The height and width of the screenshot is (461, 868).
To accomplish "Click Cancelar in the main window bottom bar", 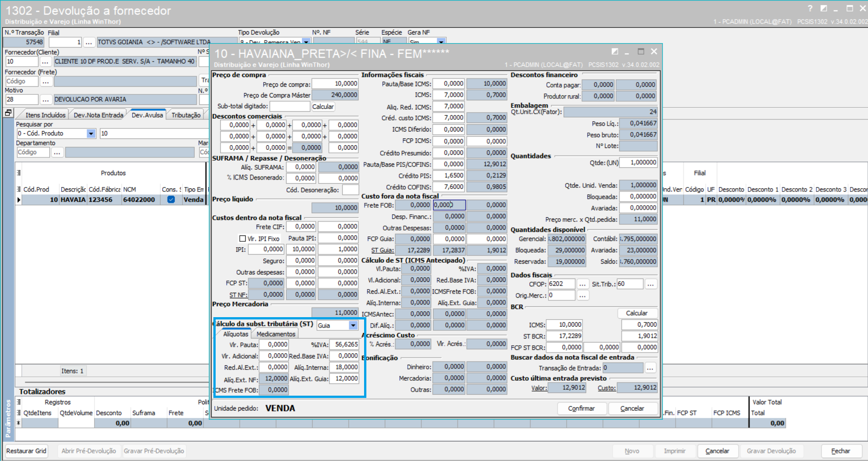I will point(717,451).
